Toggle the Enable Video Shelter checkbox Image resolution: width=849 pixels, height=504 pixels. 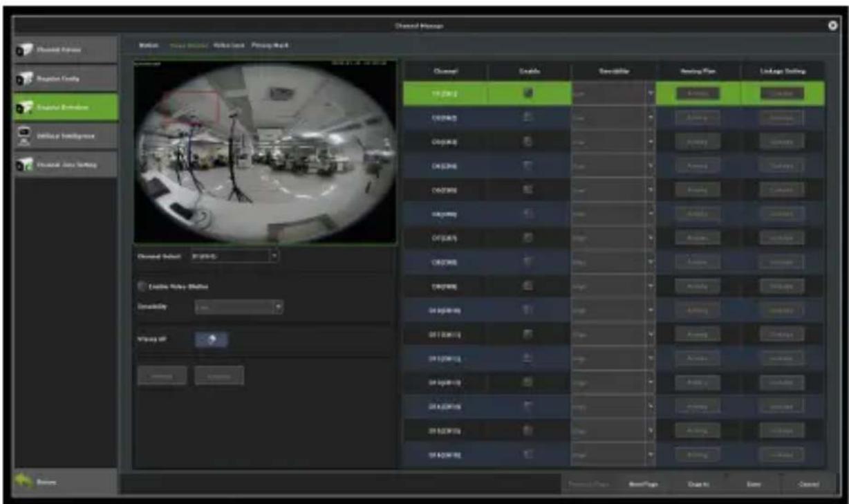tap(142, 286)
